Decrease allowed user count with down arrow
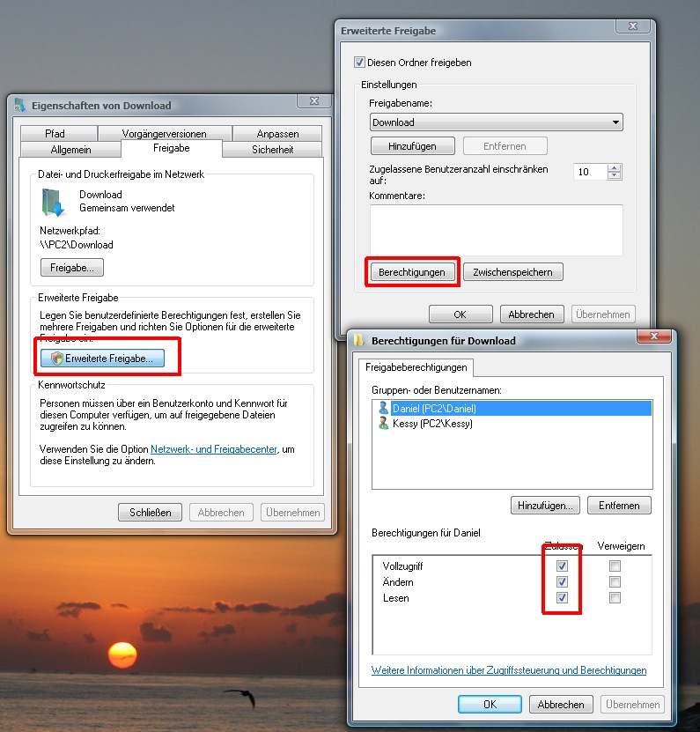700x732 pixels. point(614,175)
